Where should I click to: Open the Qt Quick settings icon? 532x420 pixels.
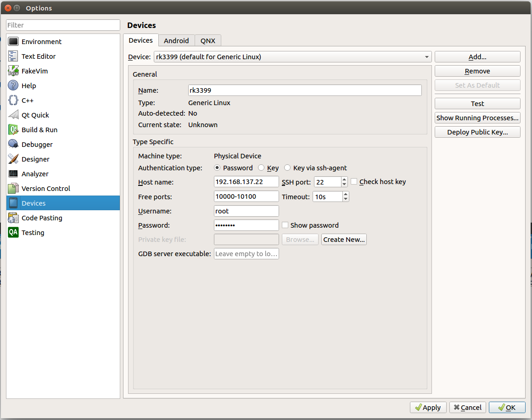pos(13,115)
